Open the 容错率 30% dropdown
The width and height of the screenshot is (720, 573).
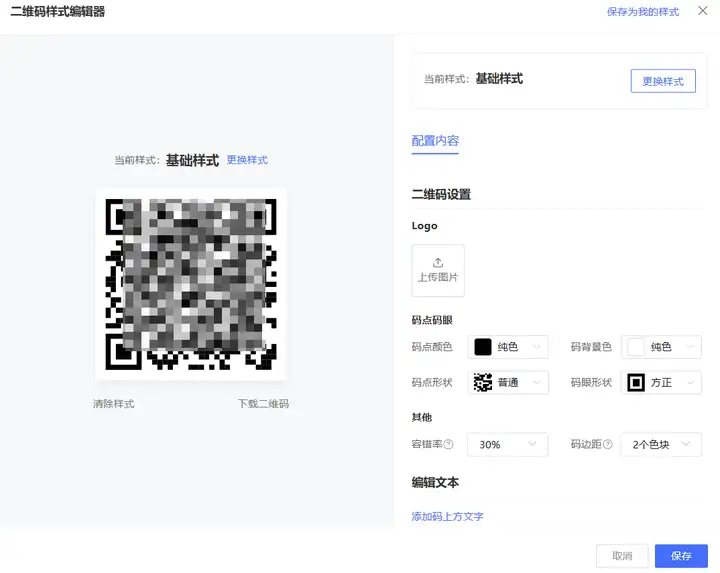(508, 444)
